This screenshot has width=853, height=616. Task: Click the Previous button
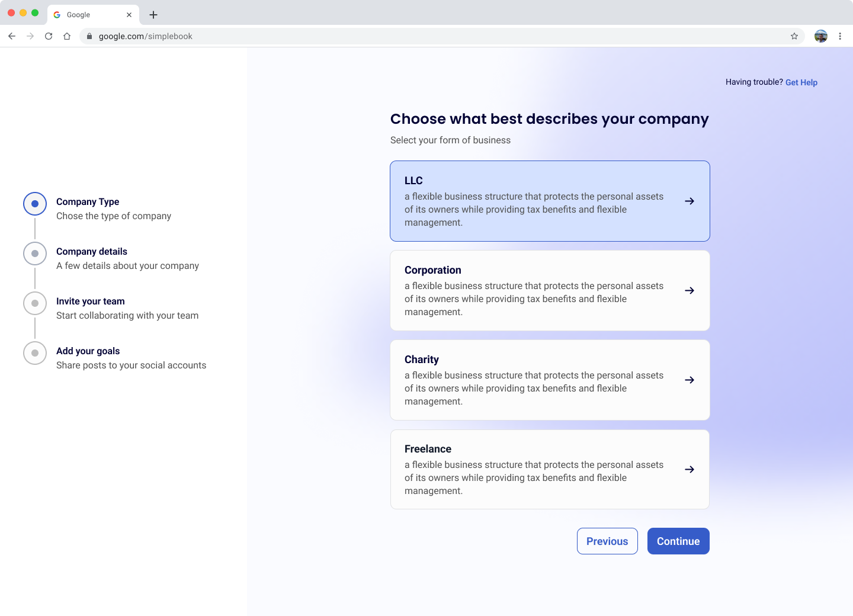tap(607, 541)
